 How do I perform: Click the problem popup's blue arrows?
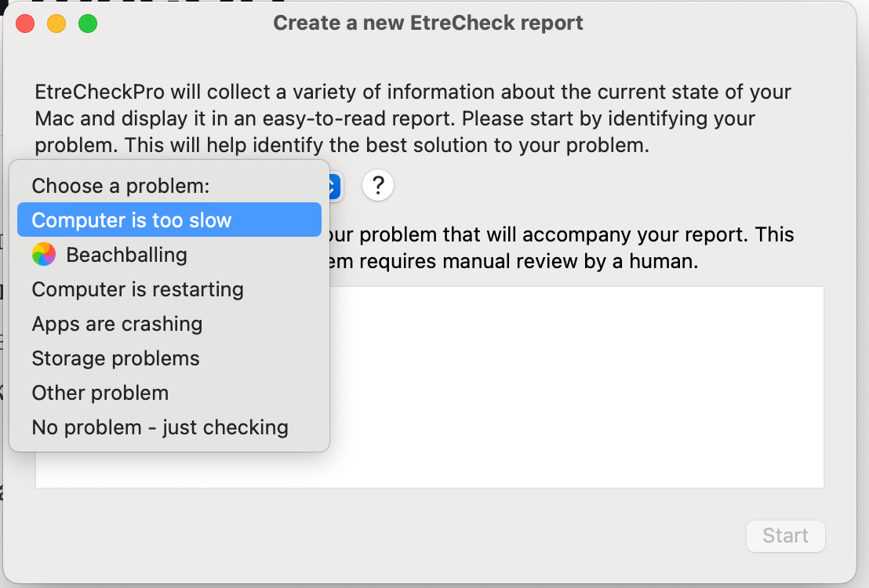[334, 186]
